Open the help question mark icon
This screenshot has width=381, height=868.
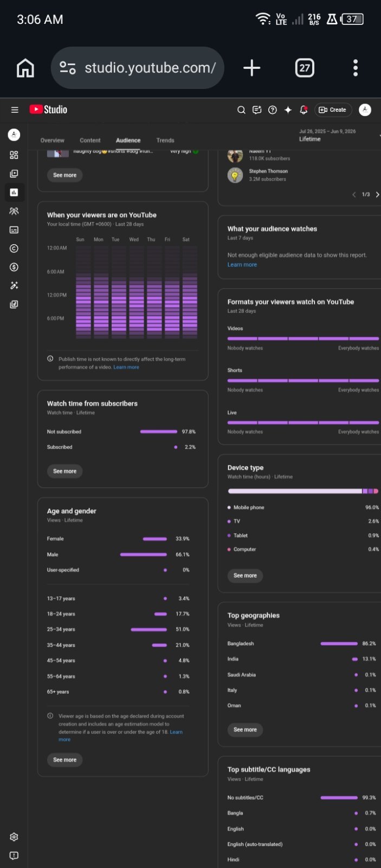[273, 110]
